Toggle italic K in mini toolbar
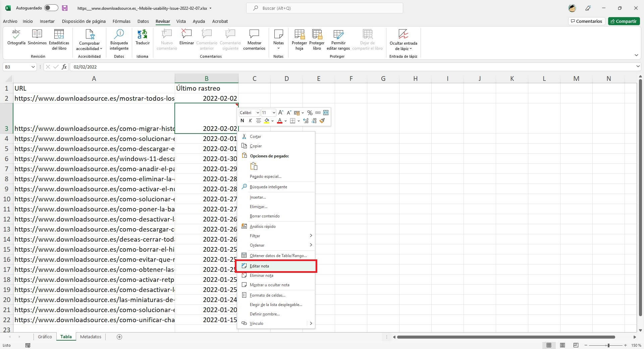Viewport: 644px width, 349px height. coord(250,121)
